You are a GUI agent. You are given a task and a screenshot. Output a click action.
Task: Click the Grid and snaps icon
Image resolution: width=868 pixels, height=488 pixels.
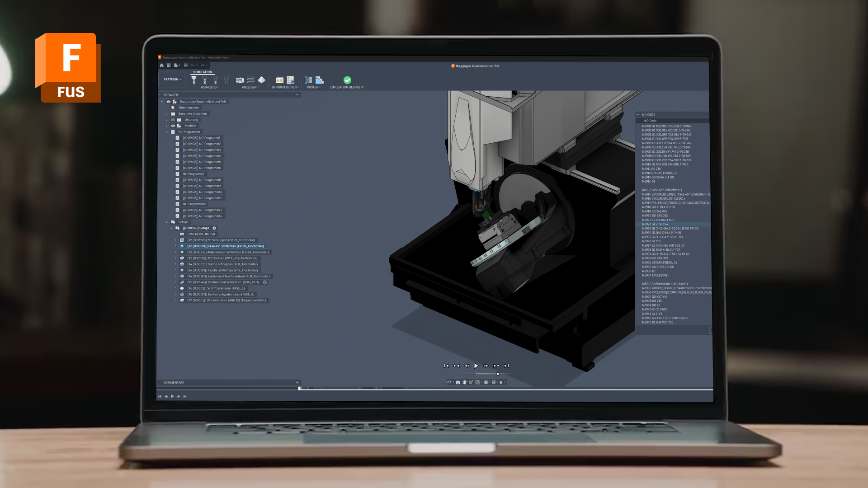point(494,382)
